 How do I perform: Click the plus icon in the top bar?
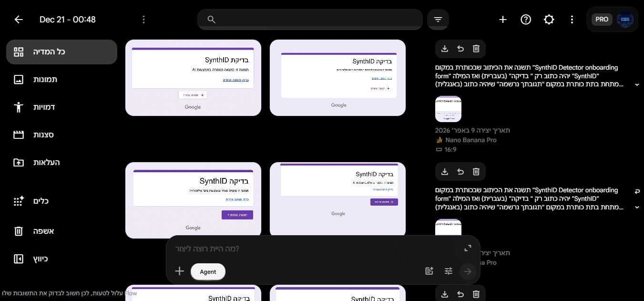[503, 20]
